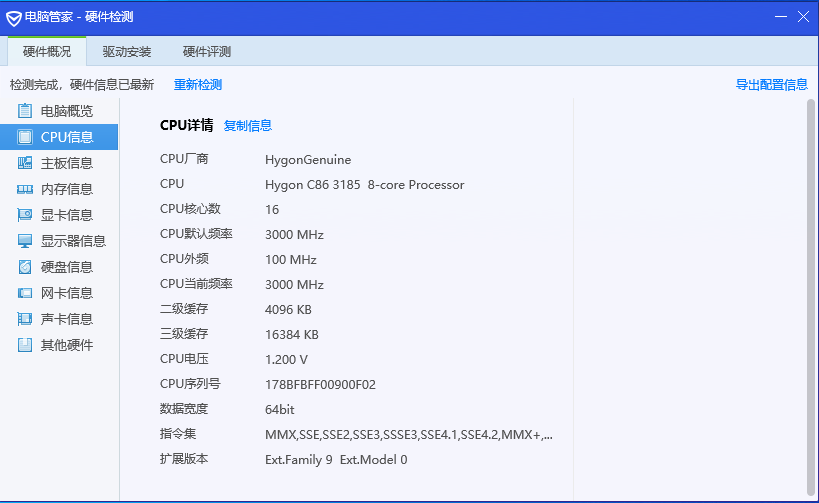The image size is (819, 503).
Task: Click the 显示器信息 monitor icon
Action: (25, 241)
